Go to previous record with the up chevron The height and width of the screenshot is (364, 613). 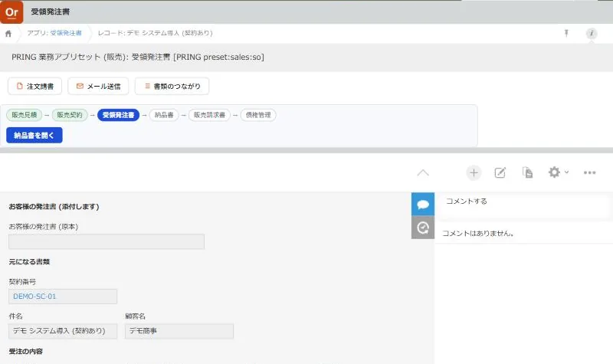(x=423, y=173)
